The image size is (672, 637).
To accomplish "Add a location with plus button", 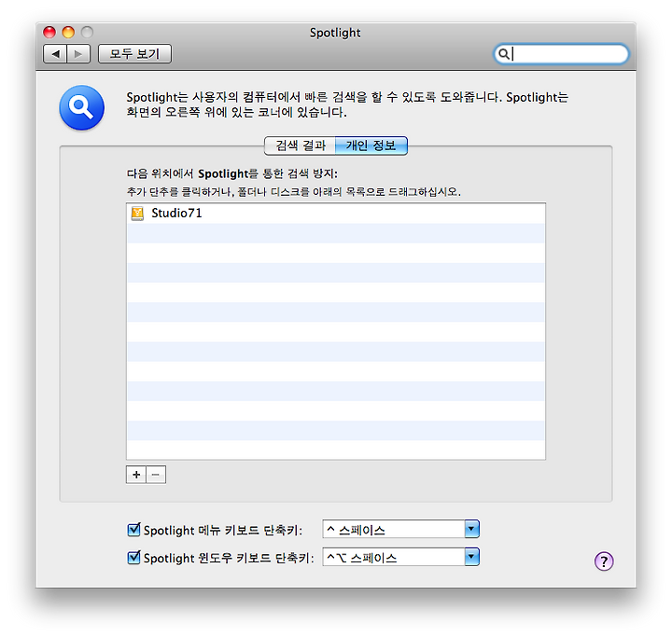I will 136,475.
